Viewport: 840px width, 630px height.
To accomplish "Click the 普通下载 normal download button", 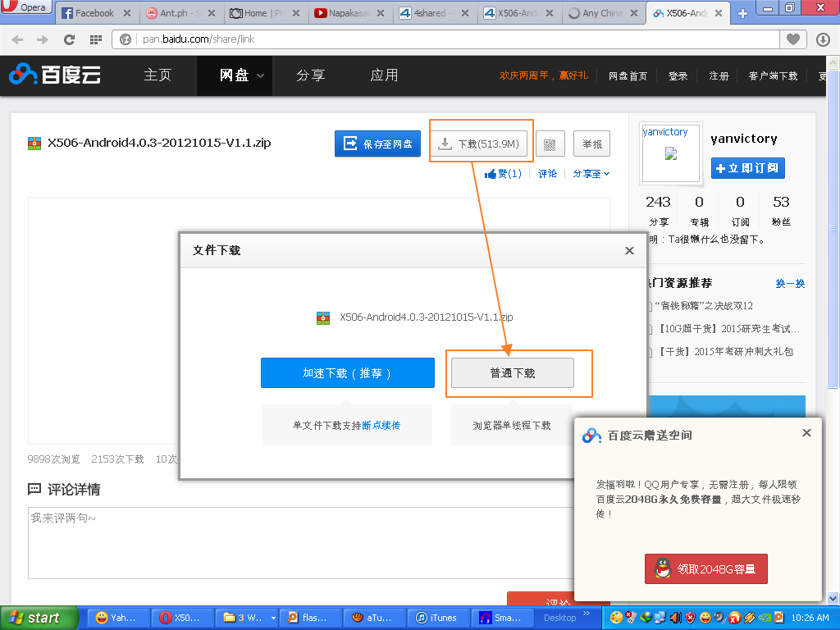I will coord(513,373).
